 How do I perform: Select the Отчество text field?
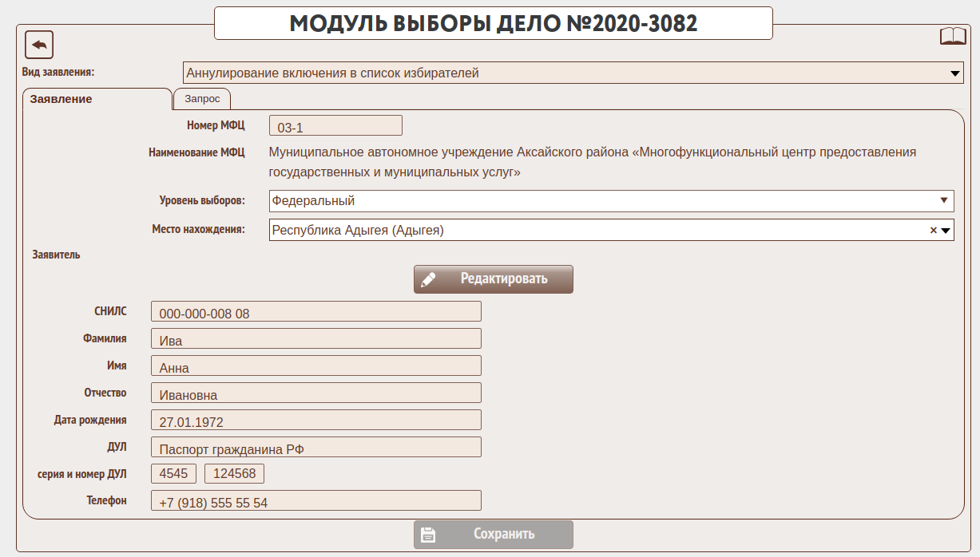coord(315,393)
